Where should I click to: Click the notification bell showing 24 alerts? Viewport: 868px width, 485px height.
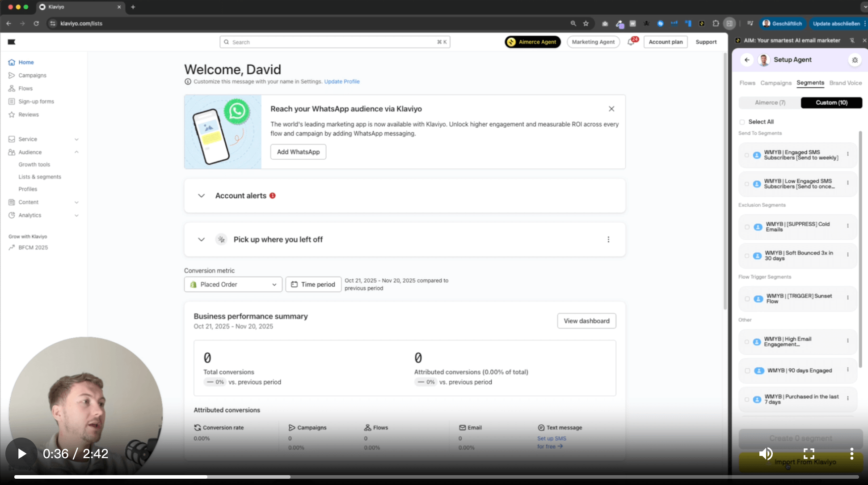coord(632,42)
